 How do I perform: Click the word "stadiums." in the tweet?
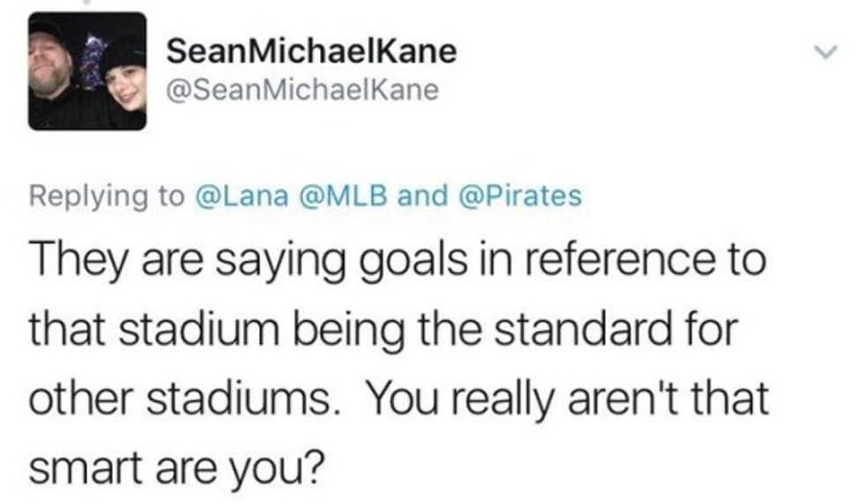pos(248,402)
